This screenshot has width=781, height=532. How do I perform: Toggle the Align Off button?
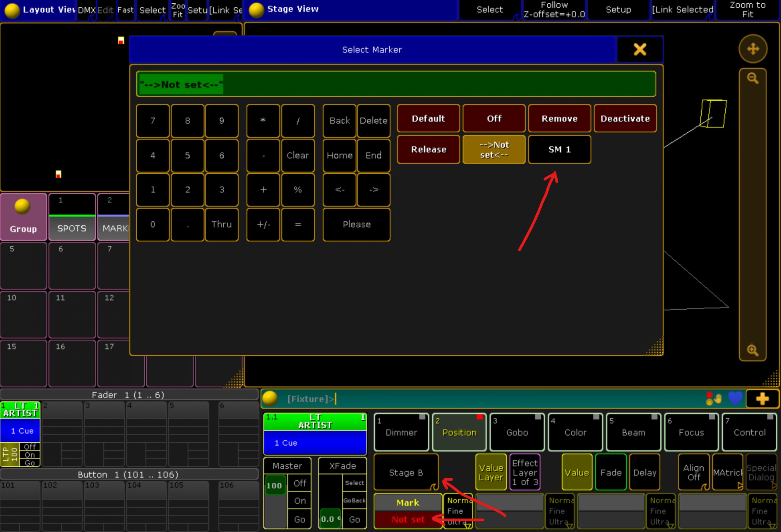point(694,472)
